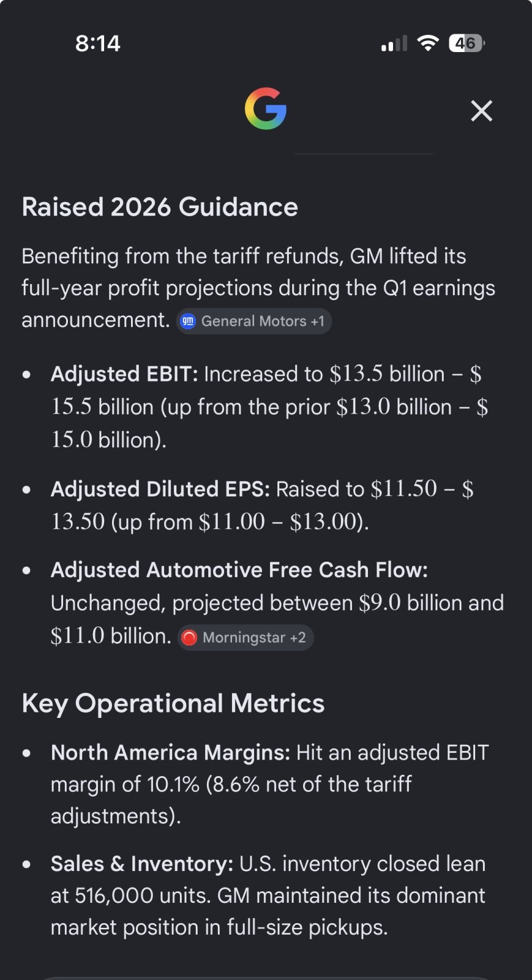The height and width of the screenshot is (980, 532).
Task: Tap the cellular signal bars icon
Action: [x=394, y=43]
